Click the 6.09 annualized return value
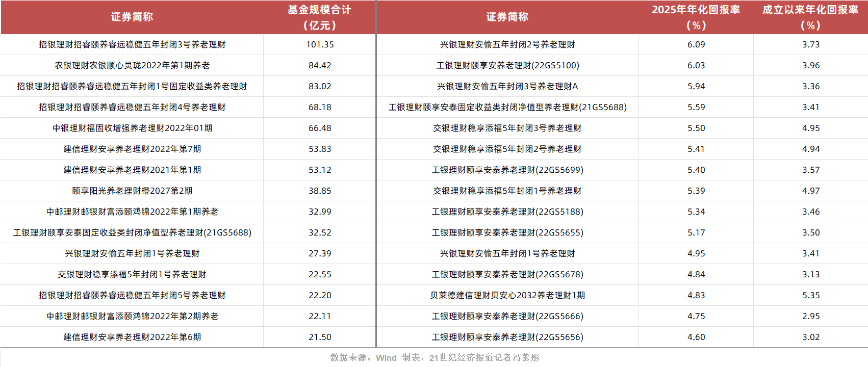868x367 pixels. [696, 45]
